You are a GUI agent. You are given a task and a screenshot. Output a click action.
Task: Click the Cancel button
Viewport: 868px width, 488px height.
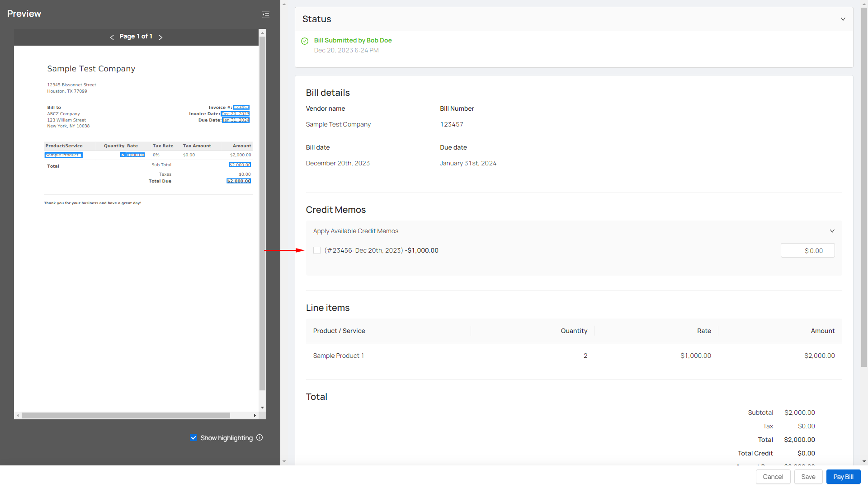(773, 477)
